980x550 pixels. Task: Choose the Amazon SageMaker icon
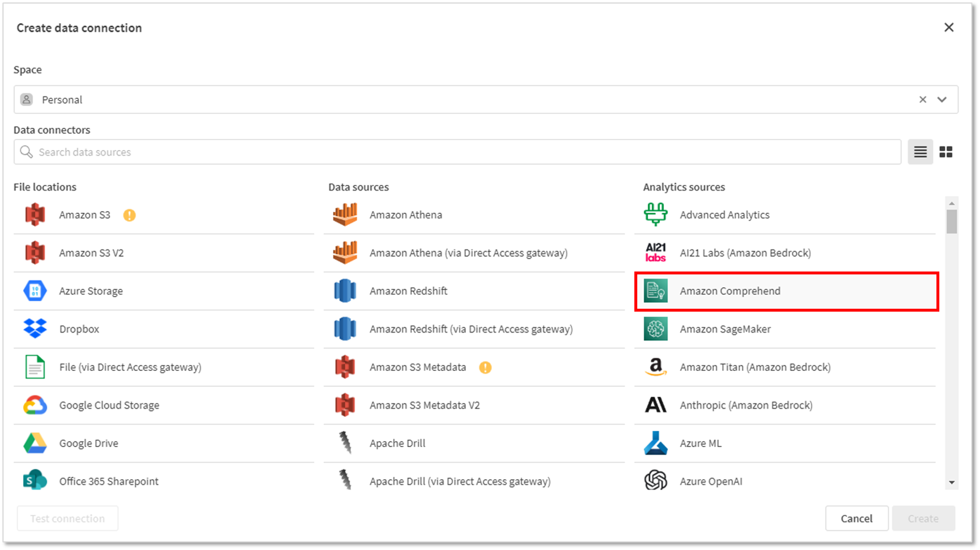pyautogui.click(x=656, y=329)
